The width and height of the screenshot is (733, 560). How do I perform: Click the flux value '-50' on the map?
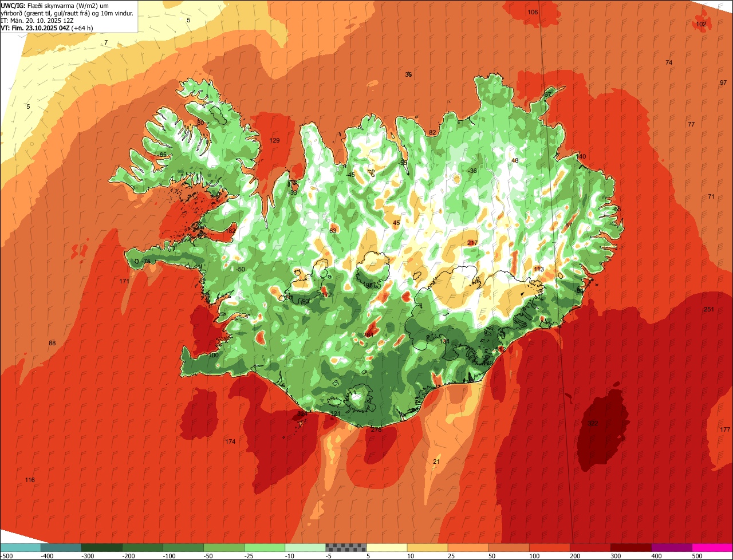pyautogui.click(x=240, y=269)
